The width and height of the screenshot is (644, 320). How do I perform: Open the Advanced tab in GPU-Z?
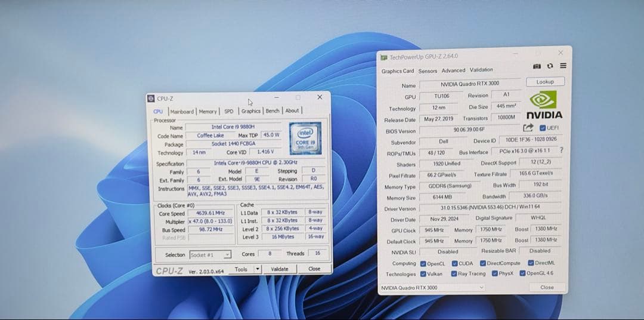pyautogui.click(x=453, y=70)
